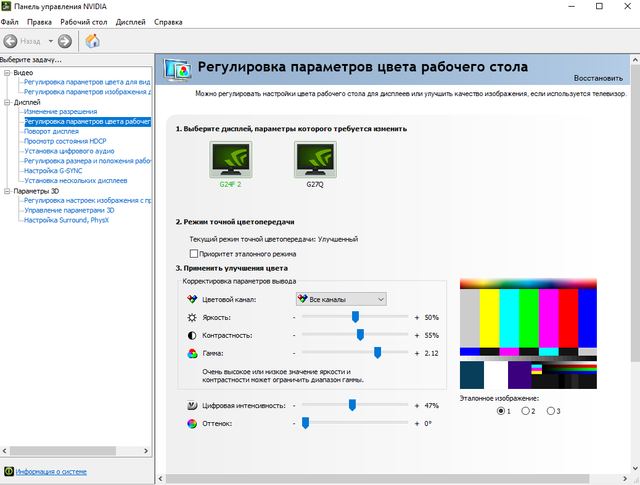Click the Forward arrow icon in toolbar
The height and width of the screenshot is (485, 640).
(64, 41)
